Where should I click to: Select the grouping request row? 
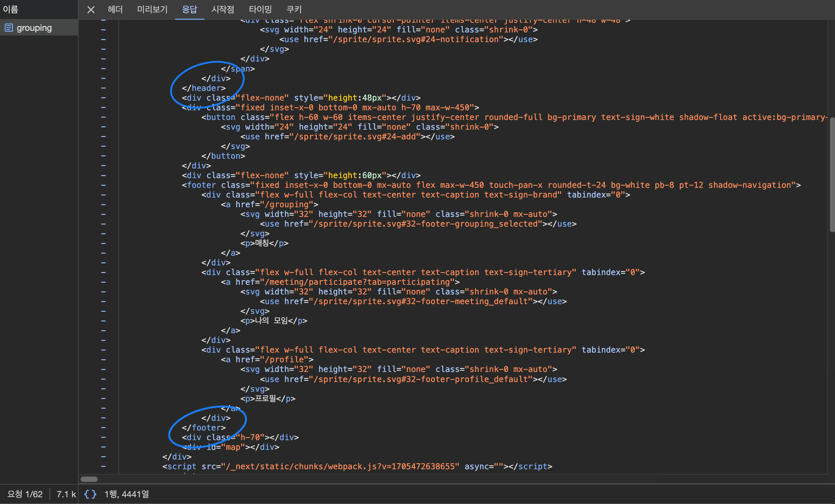[39, 28]
